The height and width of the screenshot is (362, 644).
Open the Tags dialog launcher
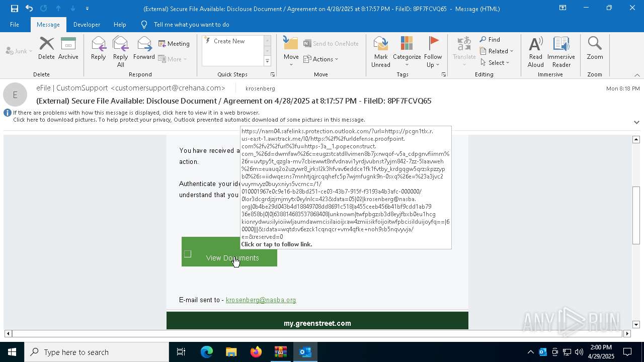coord(444,74)
